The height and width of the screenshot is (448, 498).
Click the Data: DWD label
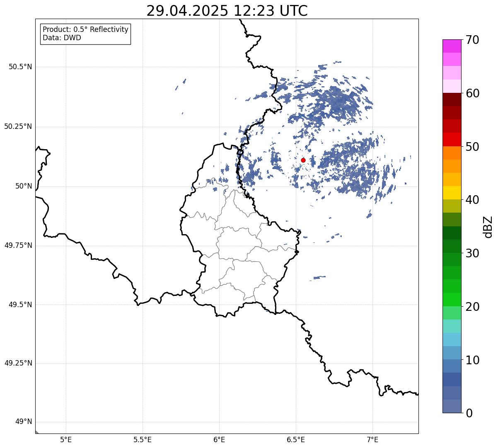click(x=62, y=38)
